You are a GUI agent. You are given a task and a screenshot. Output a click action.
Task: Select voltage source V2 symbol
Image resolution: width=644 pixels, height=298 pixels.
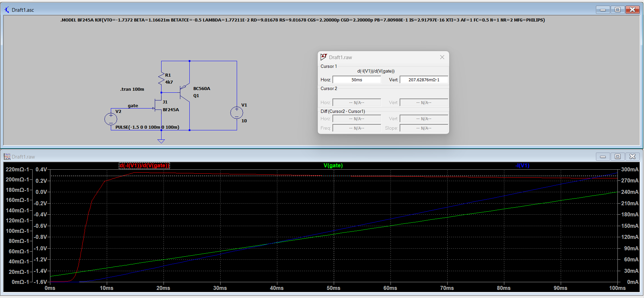(111, 119)
